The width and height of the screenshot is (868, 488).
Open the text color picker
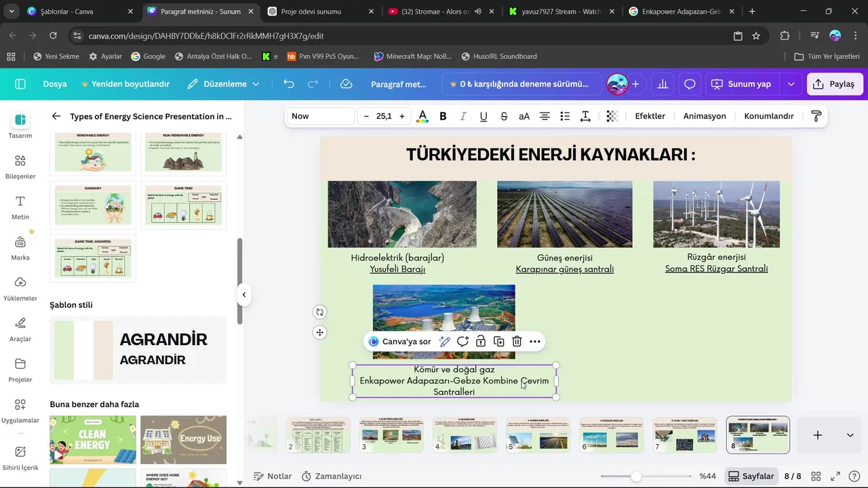click(x=422, y=117)
